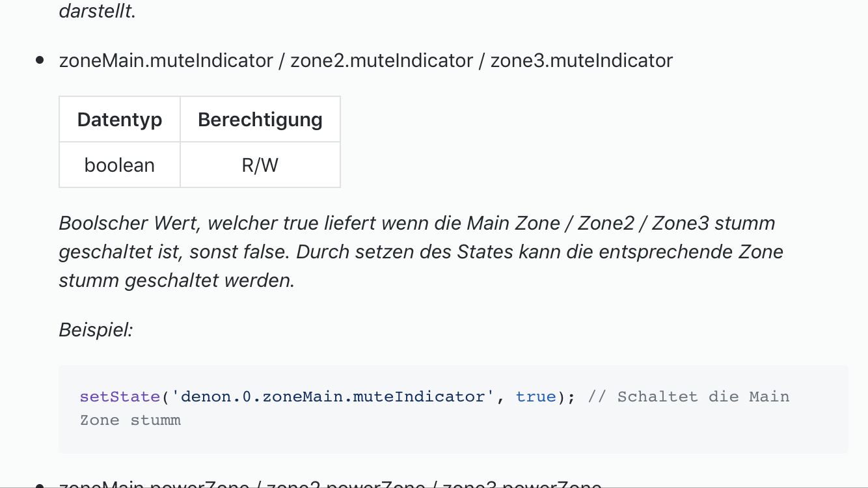Click the true keyword in code
Screen dimensions: 868x488
click(536, 397)
